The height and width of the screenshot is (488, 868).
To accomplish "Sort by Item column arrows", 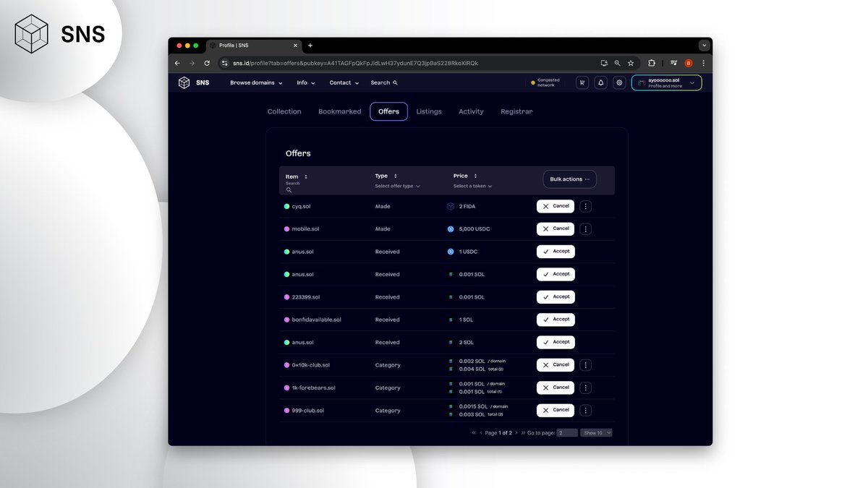I will click(x=306, y=176).
